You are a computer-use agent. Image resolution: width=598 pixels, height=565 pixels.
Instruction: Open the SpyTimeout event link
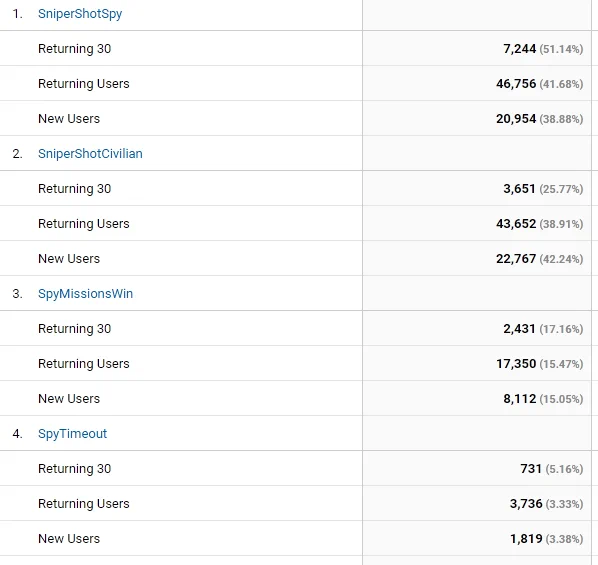72,433
